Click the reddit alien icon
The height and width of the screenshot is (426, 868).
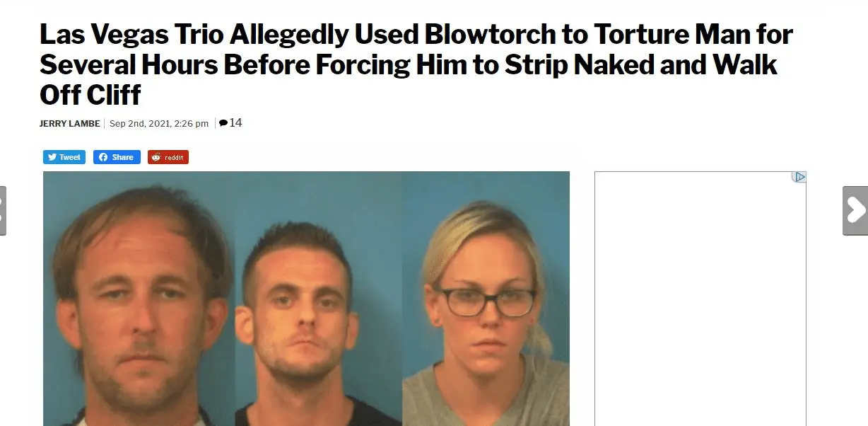click(x=156, y=157)
